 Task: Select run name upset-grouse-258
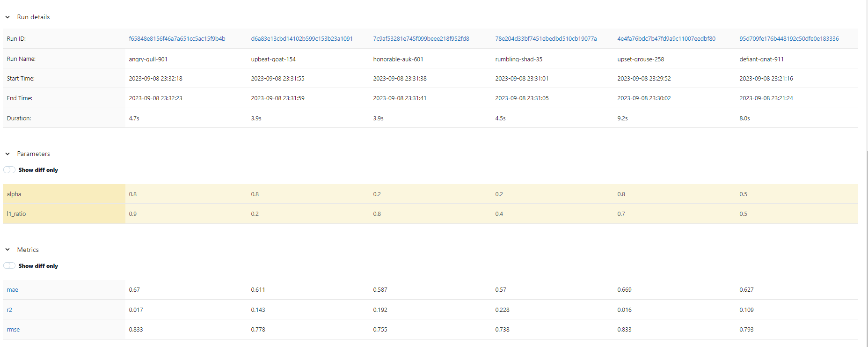[641, 59]
